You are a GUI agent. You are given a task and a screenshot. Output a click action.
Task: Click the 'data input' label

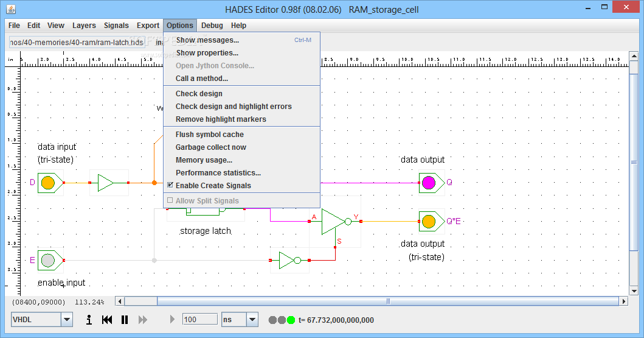[57, 147]
